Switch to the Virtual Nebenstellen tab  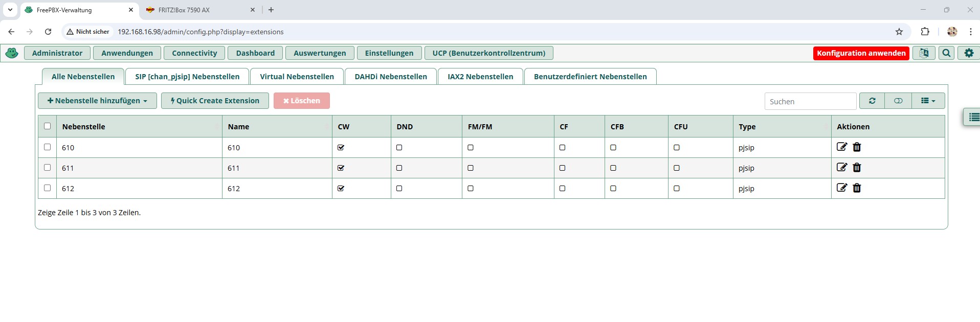[x=297, y=77]
